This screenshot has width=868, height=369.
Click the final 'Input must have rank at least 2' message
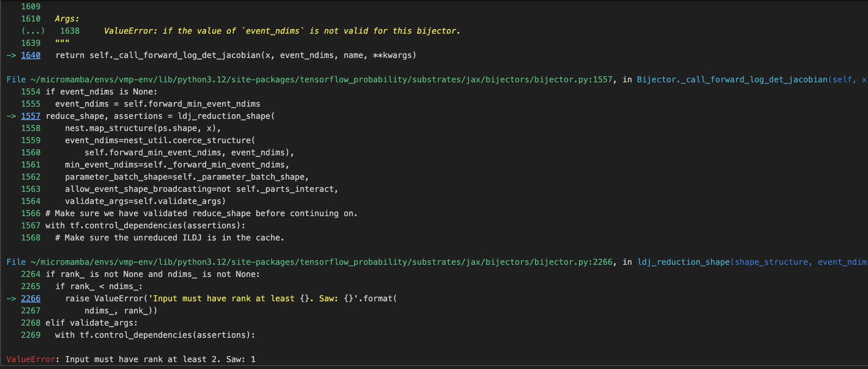160,359
